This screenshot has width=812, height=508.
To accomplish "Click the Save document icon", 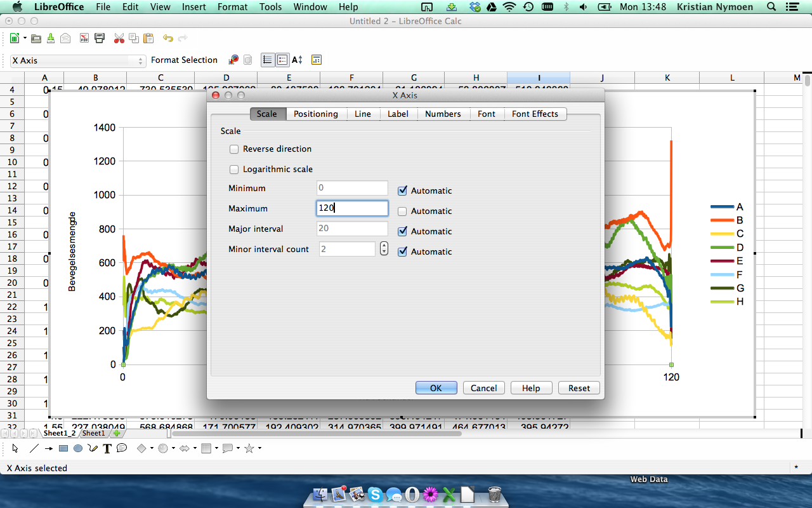I will pyautogui.click(x=51, y=38).
